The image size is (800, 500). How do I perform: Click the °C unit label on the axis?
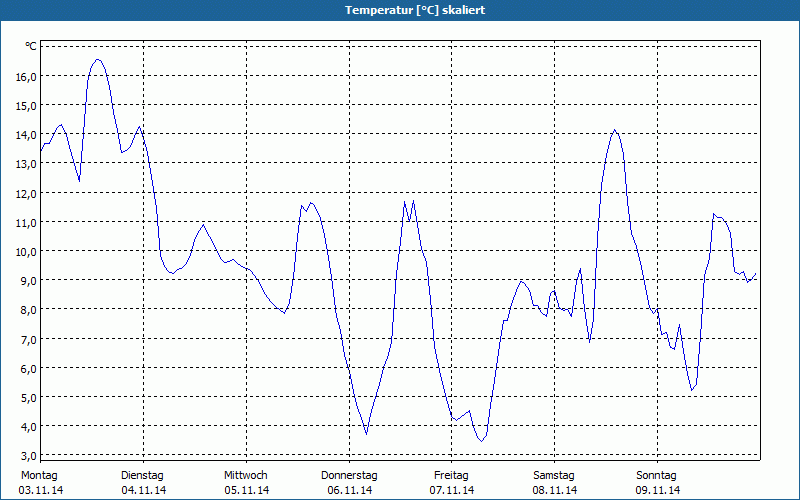point(31,46)
